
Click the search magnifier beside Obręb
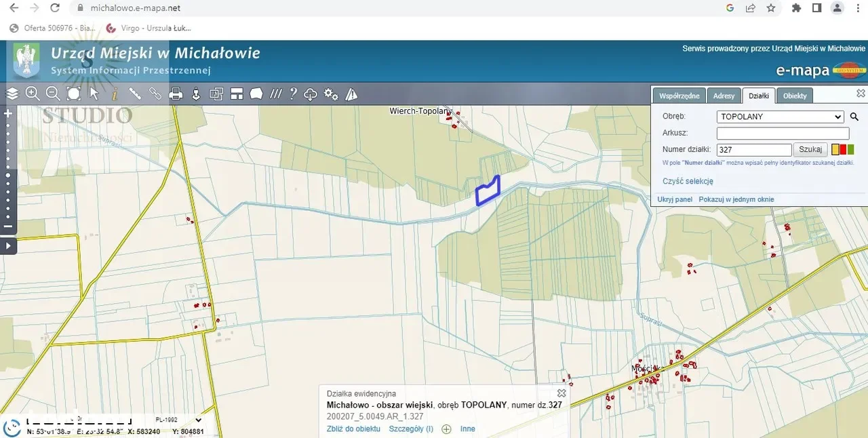click(854, 117)
